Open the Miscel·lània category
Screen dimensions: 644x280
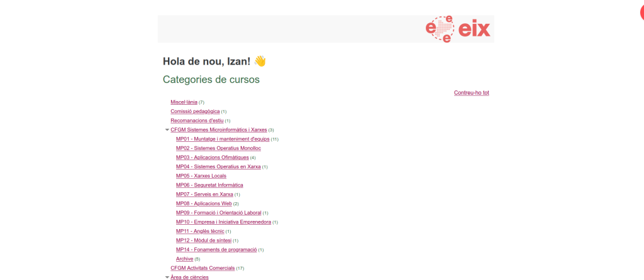point(184,102)
